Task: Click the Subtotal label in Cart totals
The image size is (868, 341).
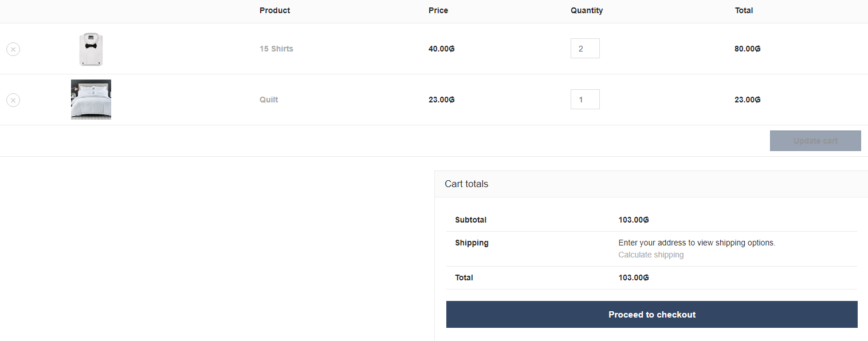Action: click(x=470, y=220)
